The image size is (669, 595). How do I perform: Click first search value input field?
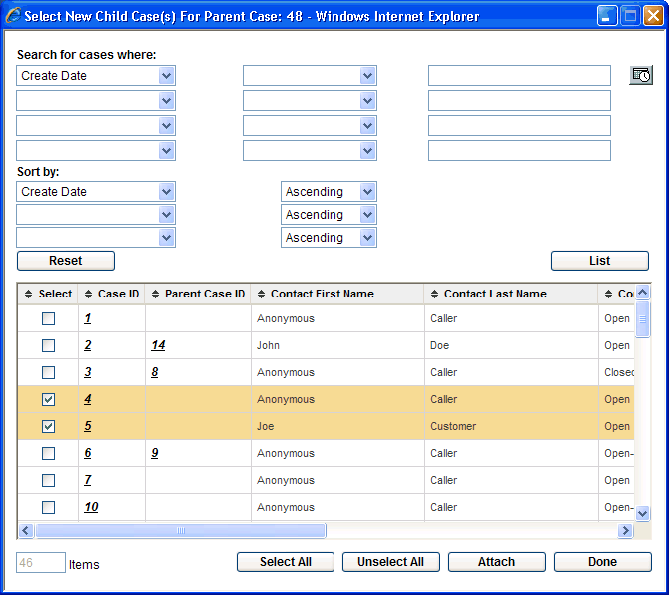coord(519,75)
